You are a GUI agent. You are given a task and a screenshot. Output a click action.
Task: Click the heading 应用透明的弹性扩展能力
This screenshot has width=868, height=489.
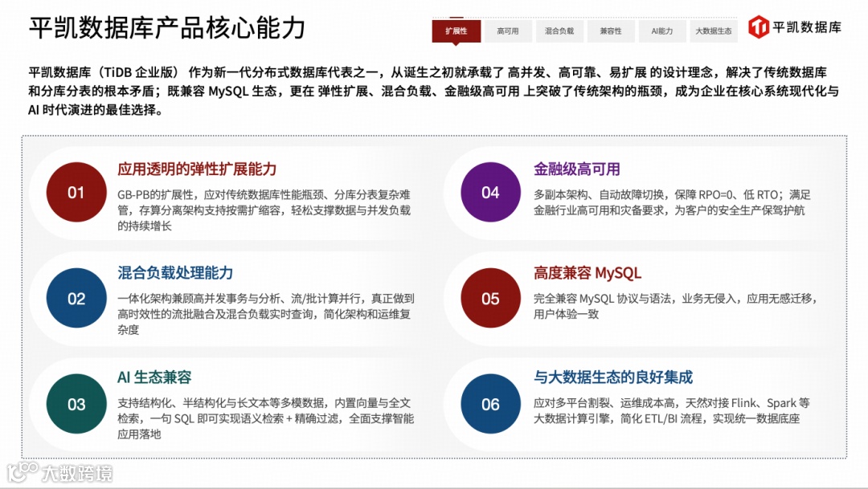[197, 169]
